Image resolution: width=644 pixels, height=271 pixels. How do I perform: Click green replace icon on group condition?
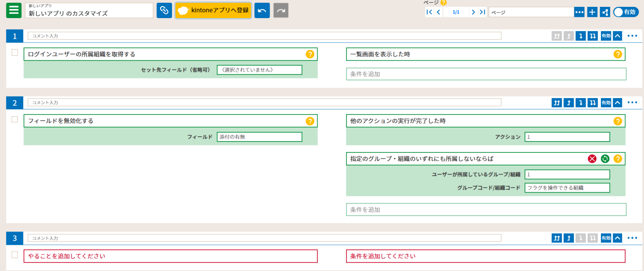coord(605,159)
